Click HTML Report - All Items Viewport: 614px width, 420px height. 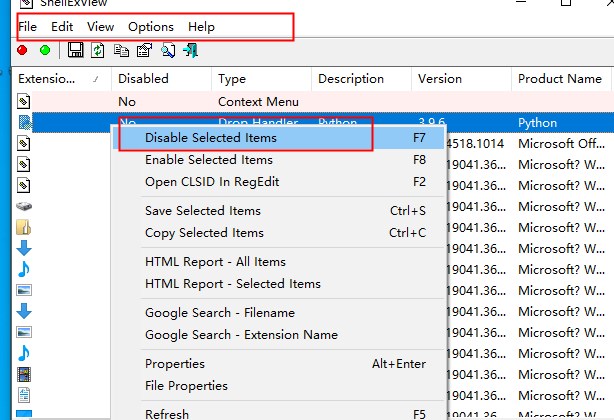coord(215,262)
